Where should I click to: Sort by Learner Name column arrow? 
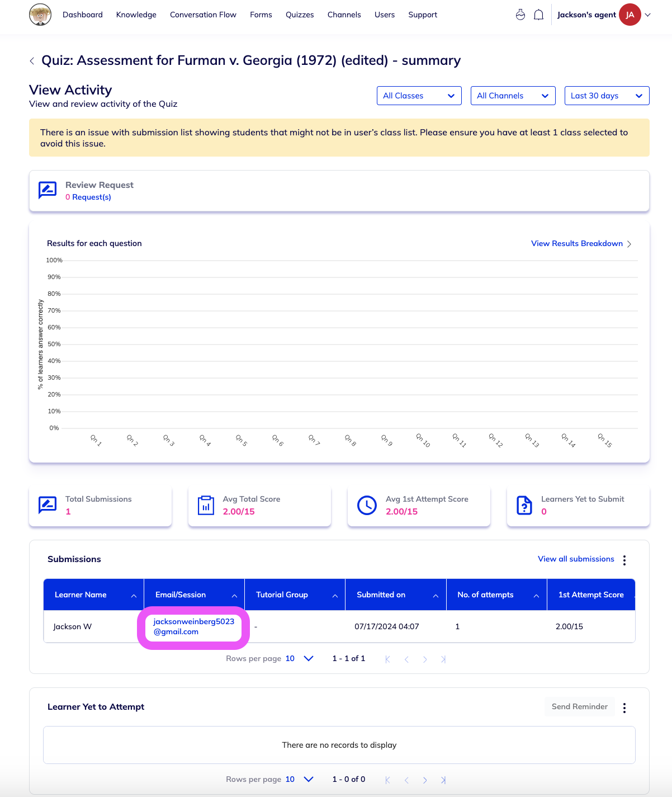[x=134, y=596]
